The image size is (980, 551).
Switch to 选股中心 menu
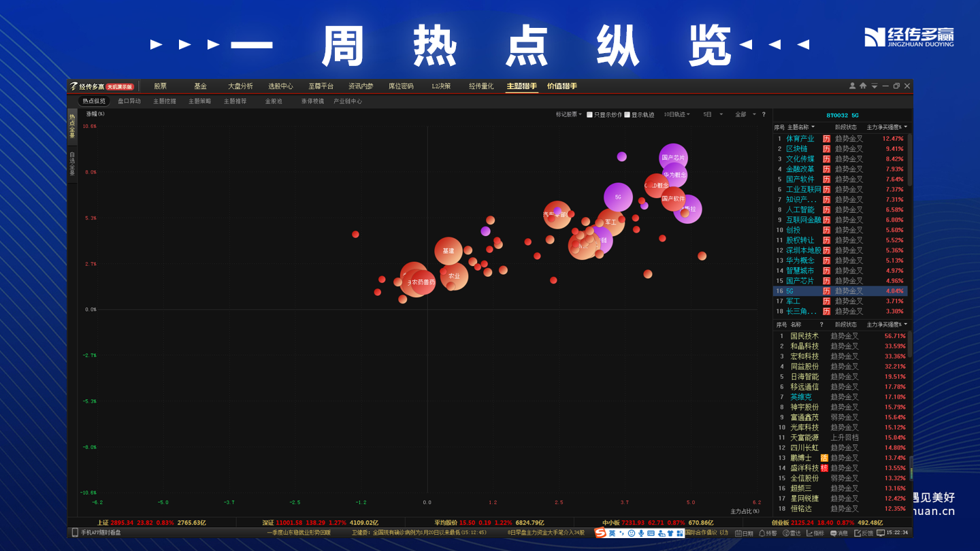tap(280, 86)
